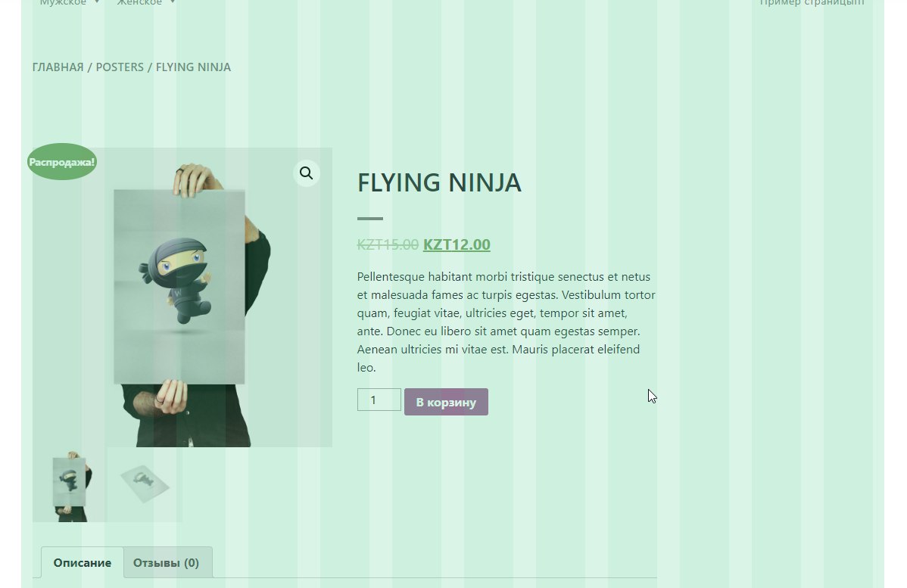
Task: Click FLYING NINJA in the breadcrumb trail
Action: pos(193,67)
